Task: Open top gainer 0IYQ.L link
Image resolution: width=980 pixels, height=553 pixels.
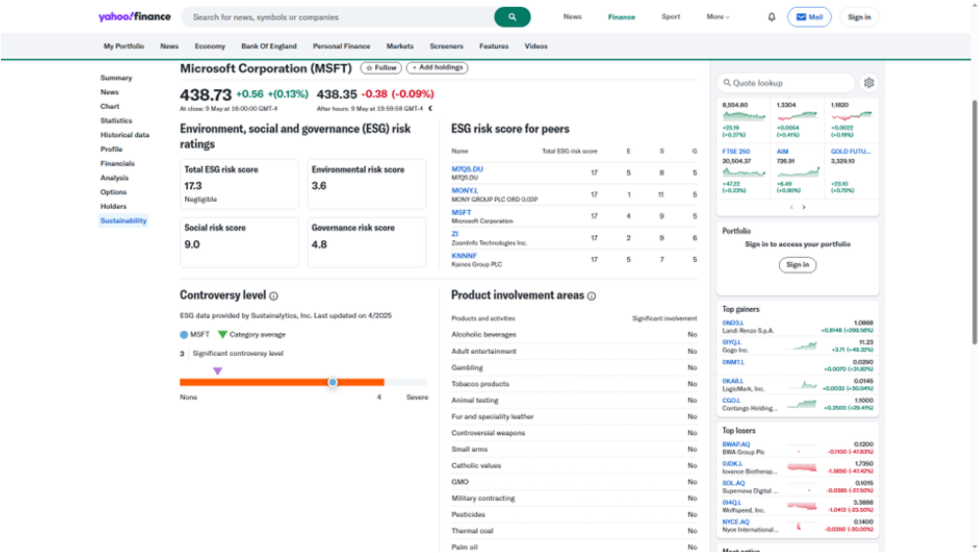Action: (731, 342)
